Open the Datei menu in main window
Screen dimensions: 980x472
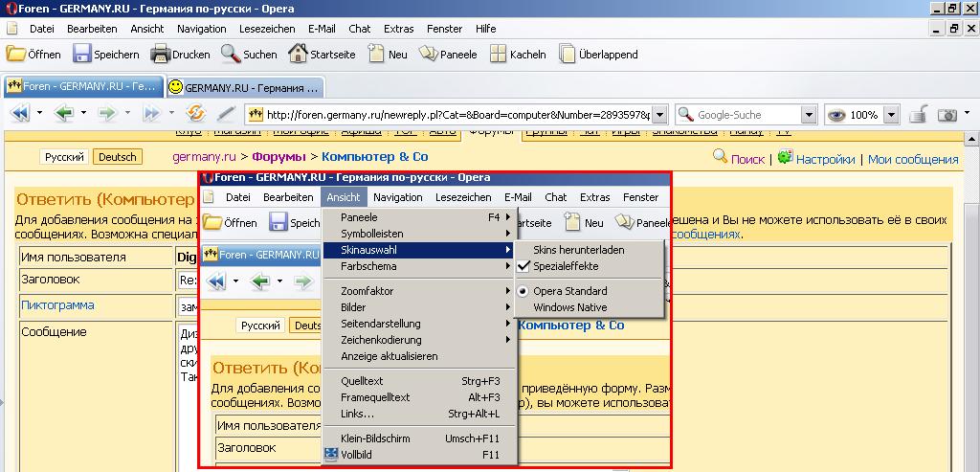pos(42,28)
